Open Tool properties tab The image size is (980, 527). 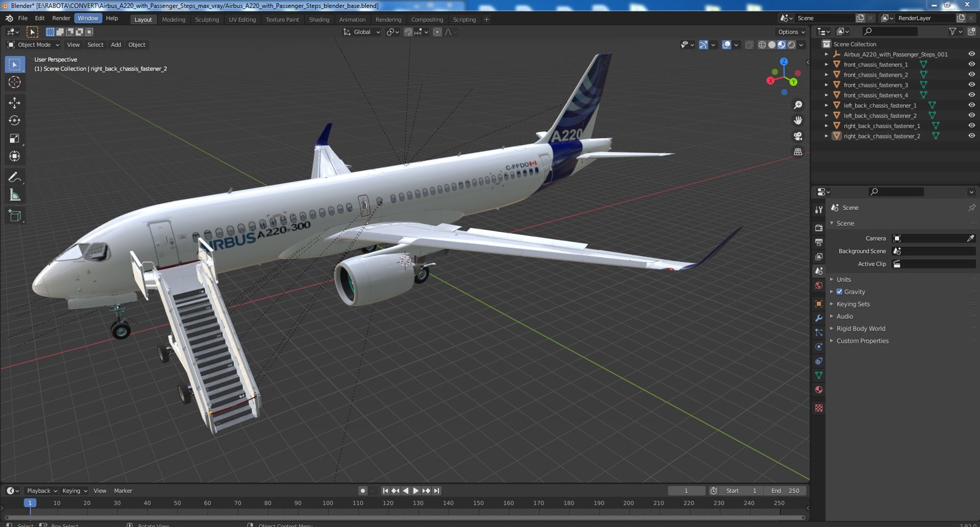pyautogui.click(x=819, y=210)
